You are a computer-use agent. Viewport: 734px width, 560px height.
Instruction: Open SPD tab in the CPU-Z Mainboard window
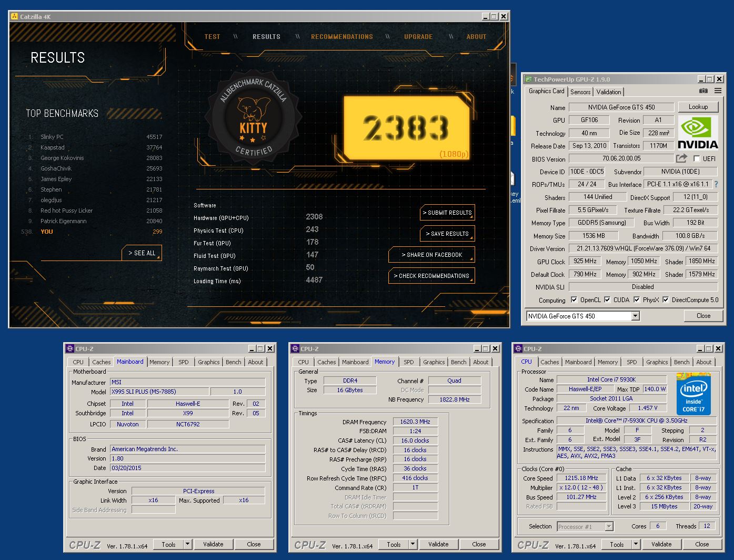[183, 362]
